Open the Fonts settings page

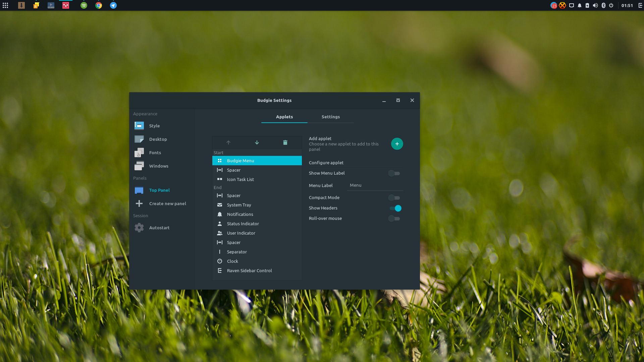coord(162,153)
